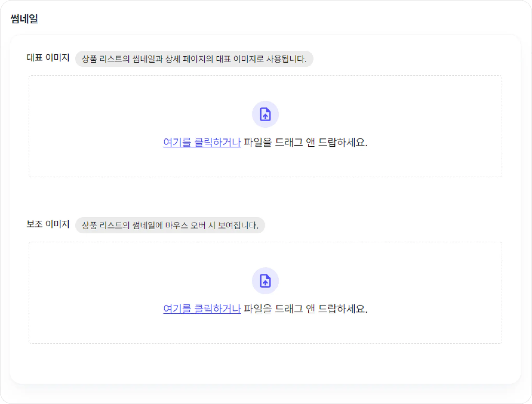
Task: Click '클릭하거나' word in the 대표 이미지 link
Action: pos(218,142)
